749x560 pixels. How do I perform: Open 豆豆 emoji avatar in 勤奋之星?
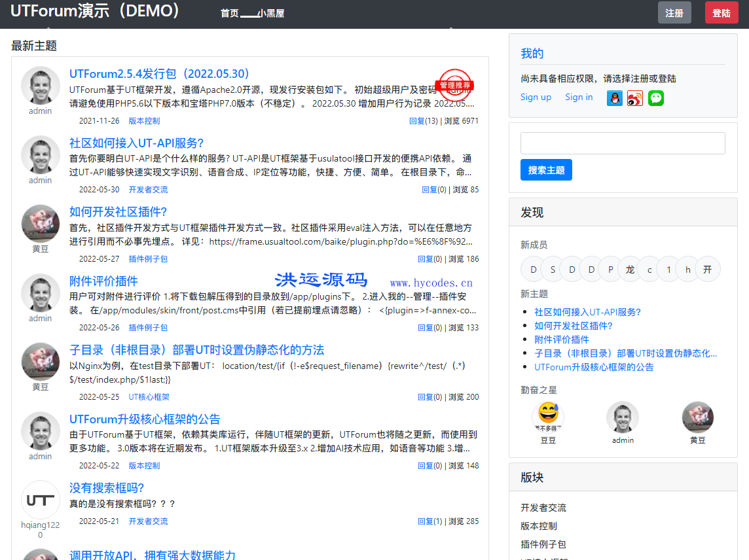pos(548,417)
